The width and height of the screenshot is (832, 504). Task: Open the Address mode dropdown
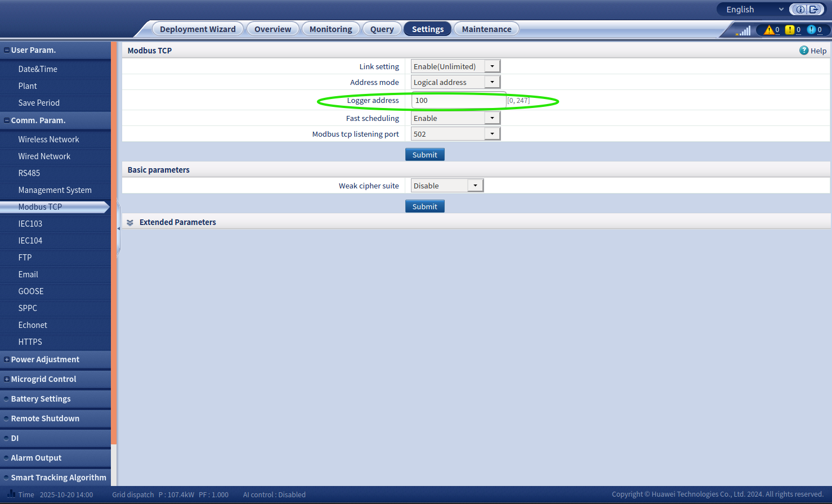(492, 82)
